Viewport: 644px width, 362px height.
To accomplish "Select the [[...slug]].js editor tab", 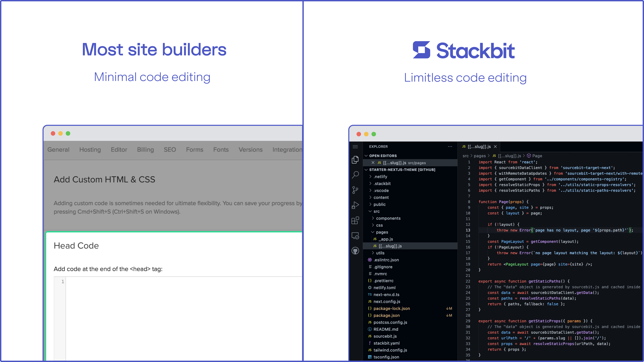I will click(x=479, y=147).
